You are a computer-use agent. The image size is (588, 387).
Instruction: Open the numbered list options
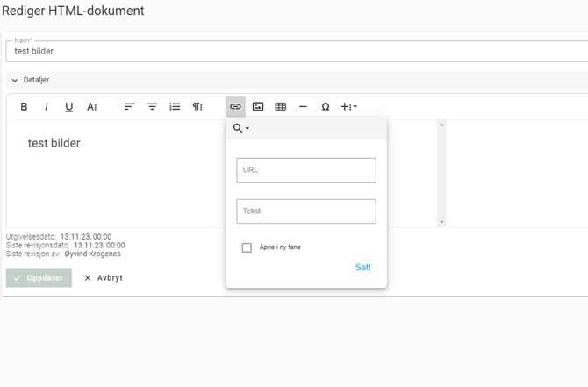(x=175, y=107)
